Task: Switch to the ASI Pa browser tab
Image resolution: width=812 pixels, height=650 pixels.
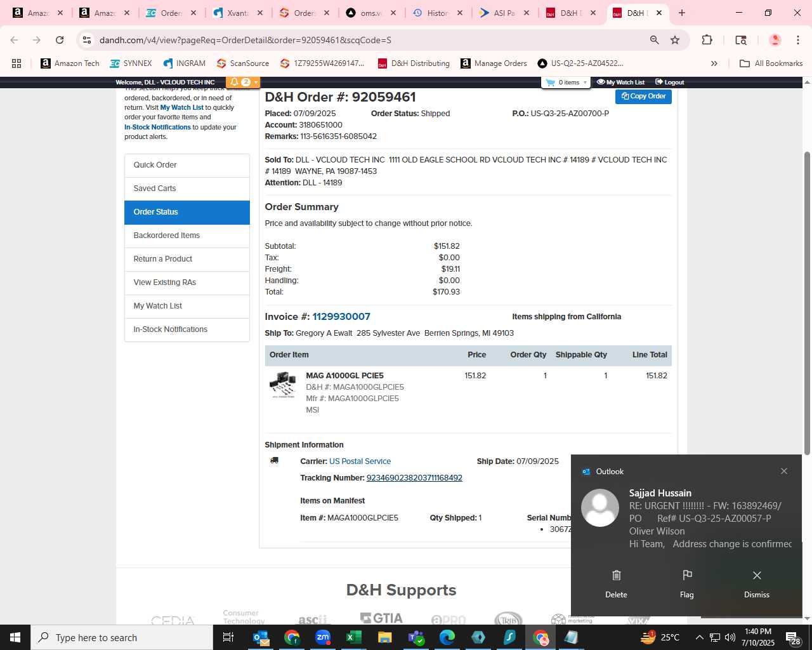Action: coord(505,13)
